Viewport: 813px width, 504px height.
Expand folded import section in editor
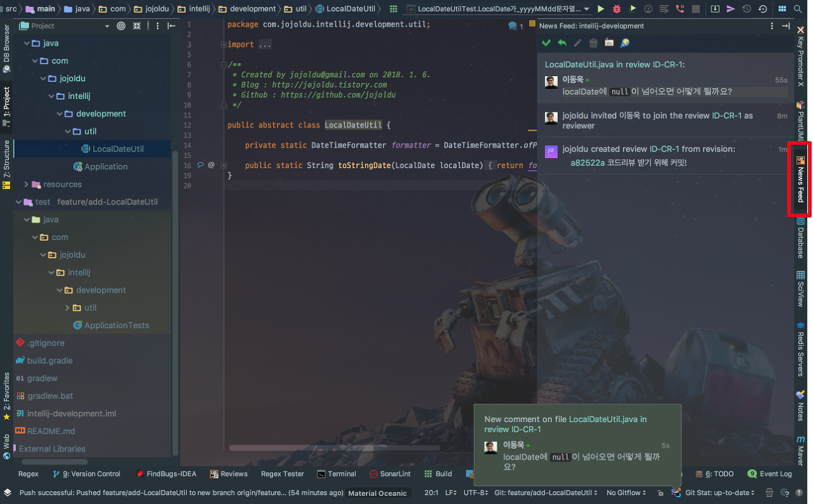pyautogui.click(x=224, y=44)
